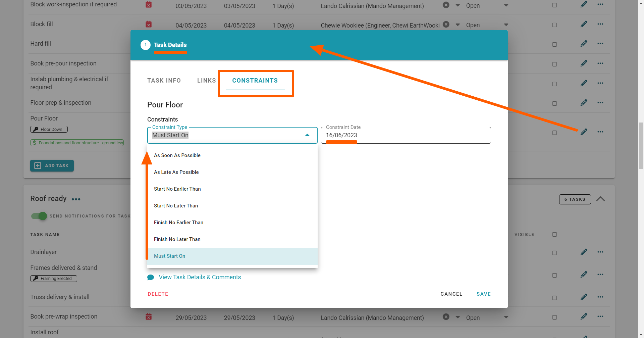Toggle send notifications switch for Roof ready
The width and height of the screenshot is (644, 338).
pyautogui.click(x=39, y=216)
